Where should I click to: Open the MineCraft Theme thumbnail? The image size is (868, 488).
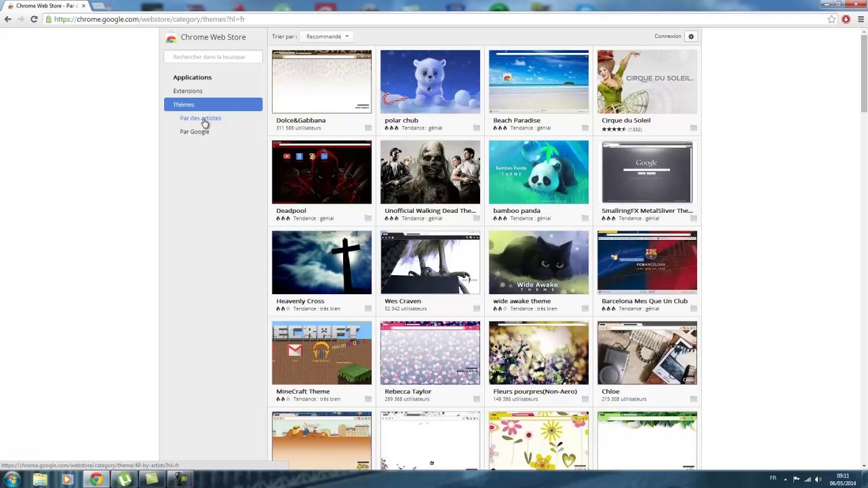pyautogui.click(x=321, y=353)
